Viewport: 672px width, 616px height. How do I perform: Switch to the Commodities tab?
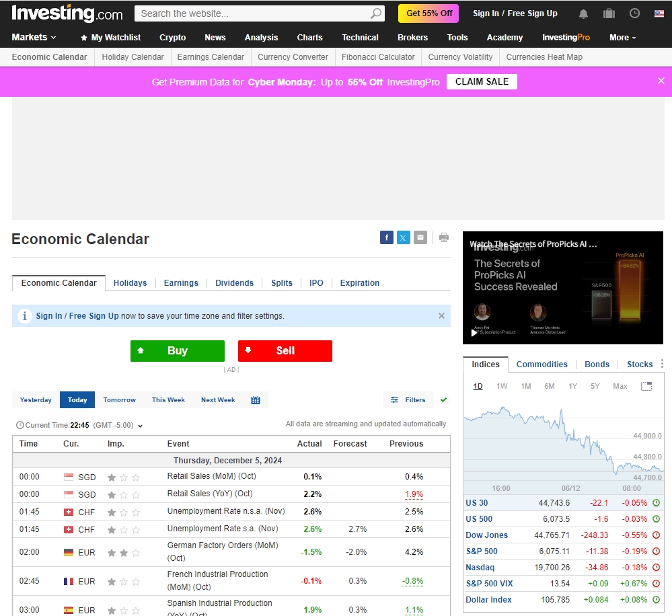pyautogui.click(x=542, y=364)
